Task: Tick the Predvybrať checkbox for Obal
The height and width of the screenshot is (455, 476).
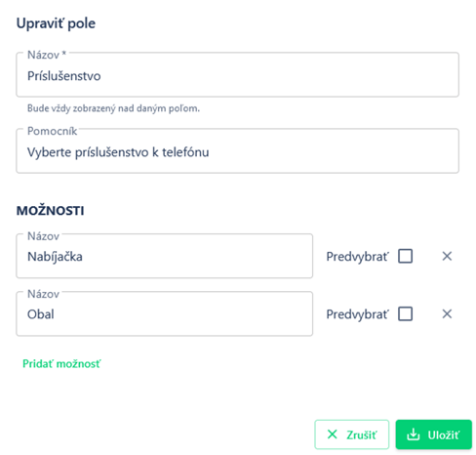Action: [405, 314]
